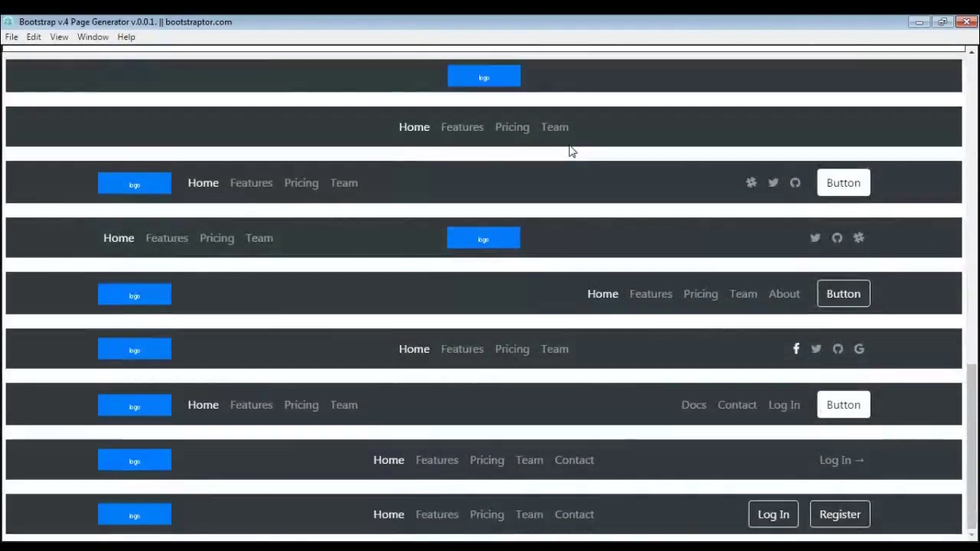Screen dimensions: 980x551
Task: Click GitHub icon directly left of white Button
Action: tap(795, 183)
